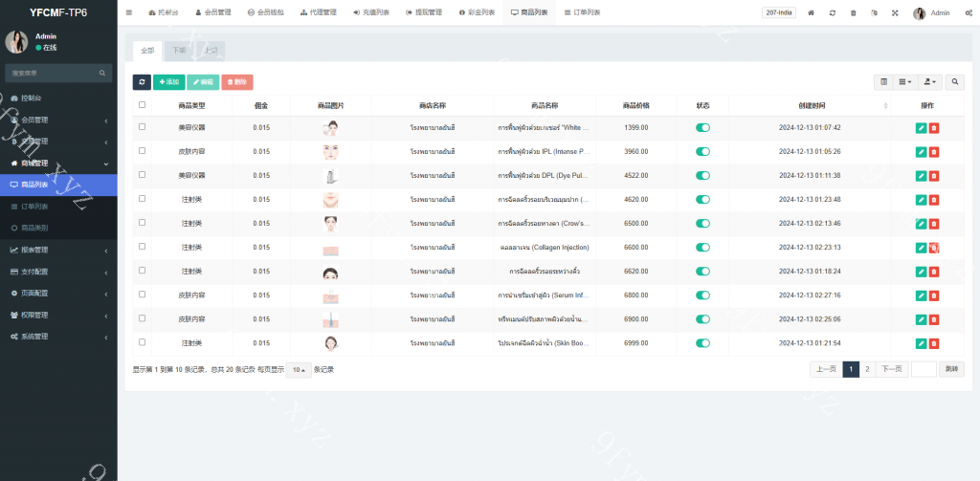
Task: Edit the row priced 6500.00
Action: point(921,224)
